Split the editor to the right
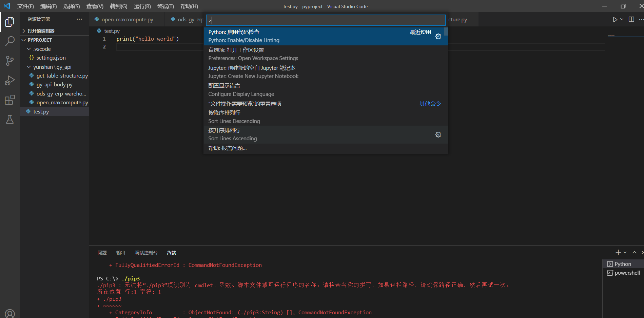This screenshot has height=318, width=644. 631,20
